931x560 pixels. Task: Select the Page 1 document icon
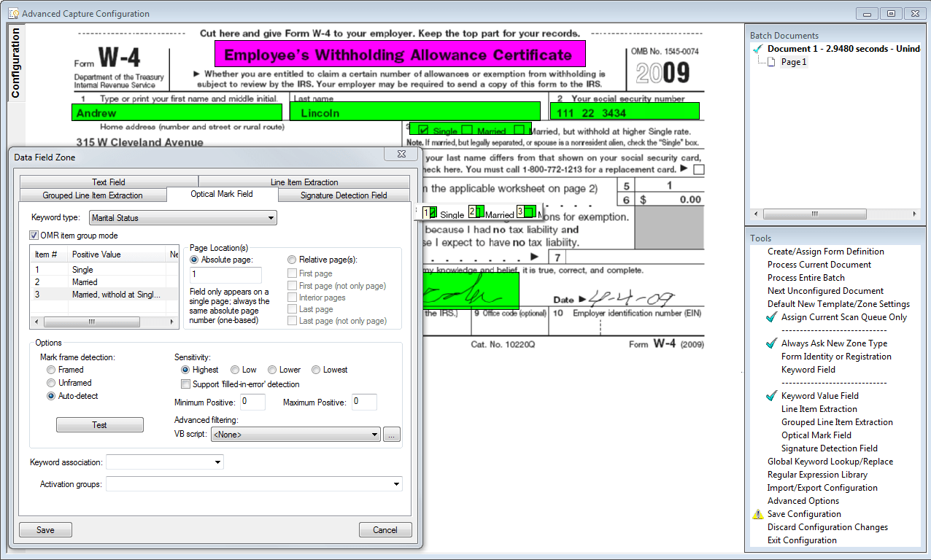coord(772,62)
